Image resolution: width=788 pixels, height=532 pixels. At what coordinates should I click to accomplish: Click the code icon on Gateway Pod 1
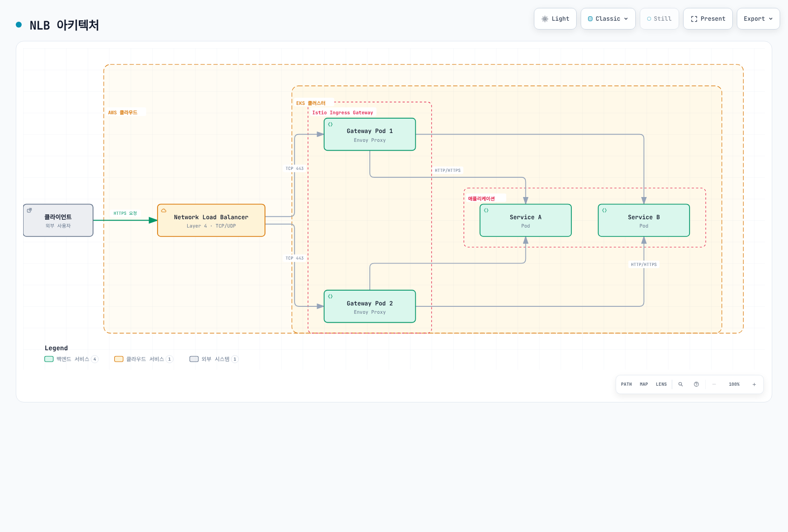click(330, 124)
